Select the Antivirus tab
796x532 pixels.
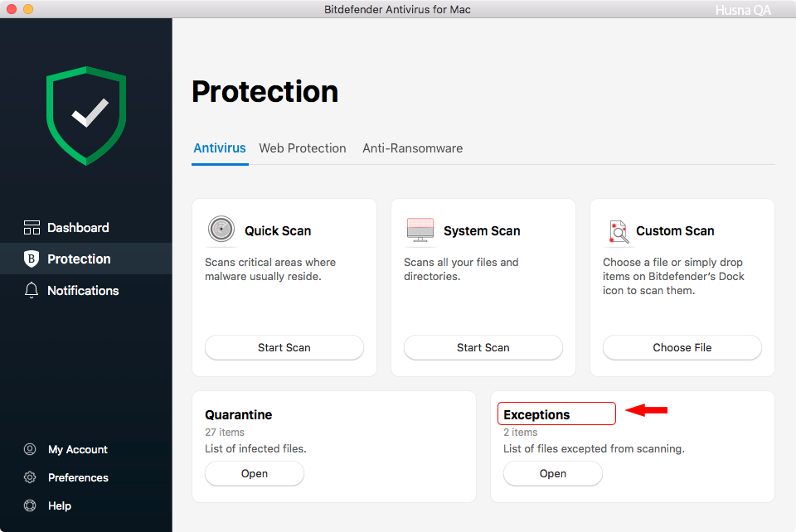220,148
